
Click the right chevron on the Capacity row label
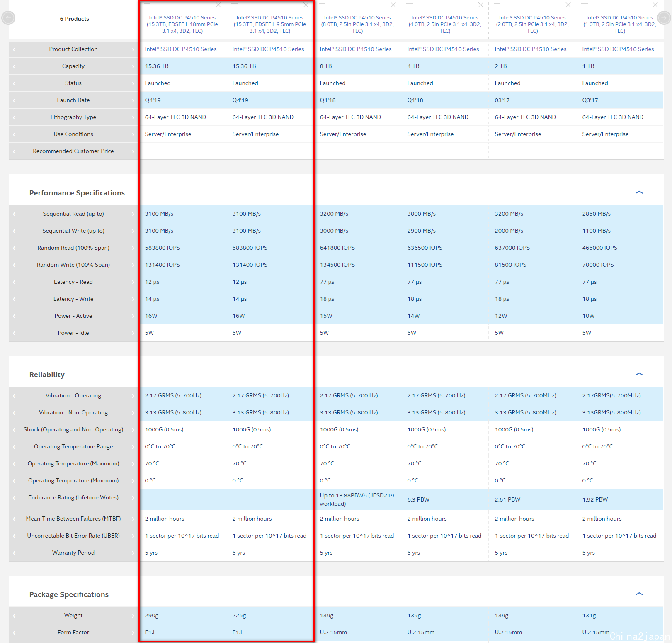(x=133, y=66)
